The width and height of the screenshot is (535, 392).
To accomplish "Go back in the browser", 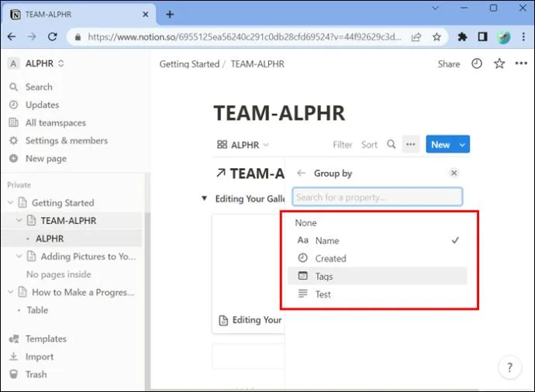I will coord(12,36).
